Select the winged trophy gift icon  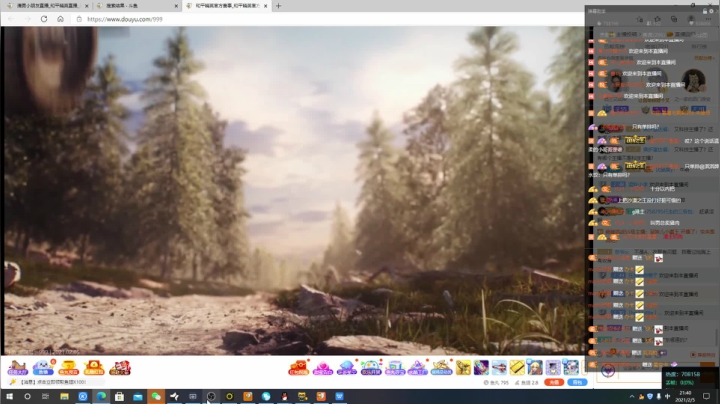pyautogui.click(x=441, y=368)
